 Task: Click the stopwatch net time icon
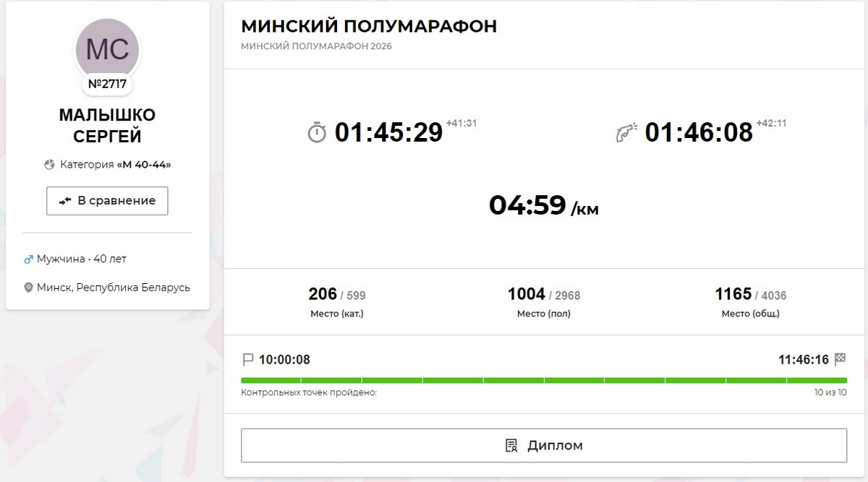(x=317, y=133)
